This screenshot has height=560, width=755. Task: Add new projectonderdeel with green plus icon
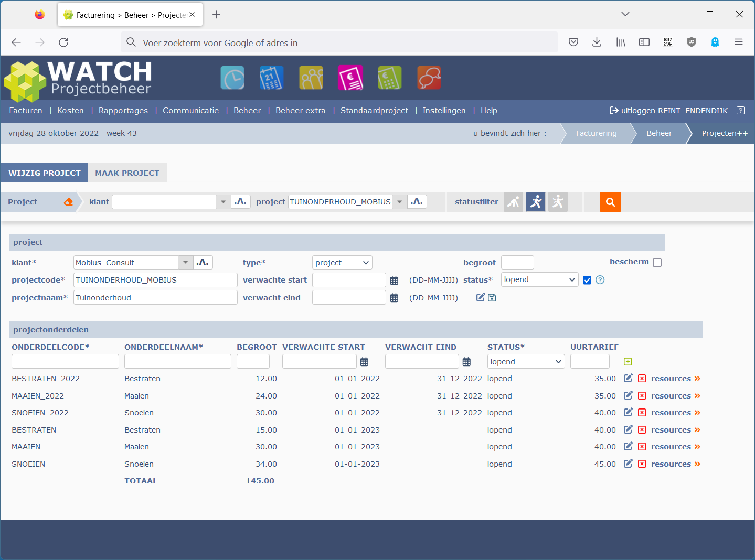pos(628,362)
